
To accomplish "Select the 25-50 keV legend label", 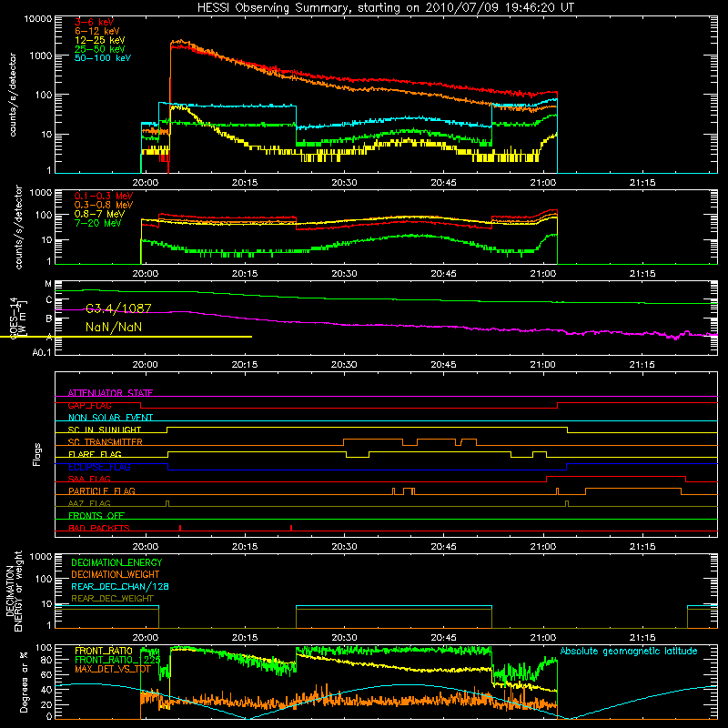I will click(100, 49).
